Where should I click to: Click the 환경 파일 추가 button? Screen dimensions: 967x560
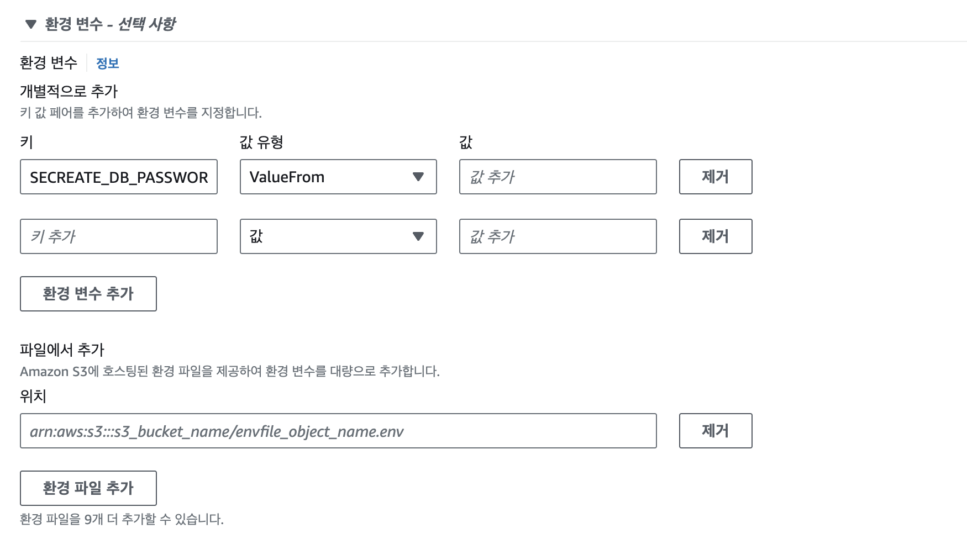pos(88,488)
